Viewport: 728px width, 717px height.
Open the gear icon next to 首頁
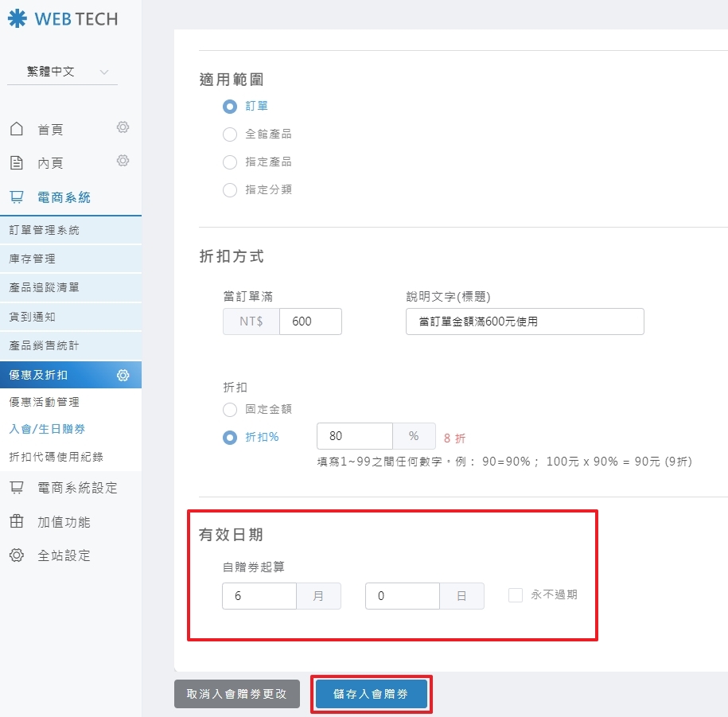pyautogui.click(x=123, y=127)
